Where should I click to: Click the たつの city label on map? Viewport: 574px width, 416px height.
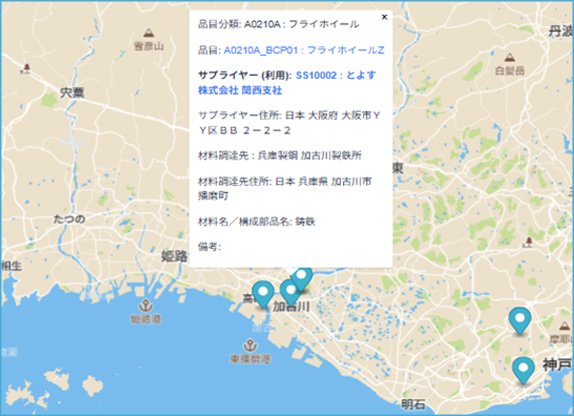pyautogui.click(x=69, y=219)
